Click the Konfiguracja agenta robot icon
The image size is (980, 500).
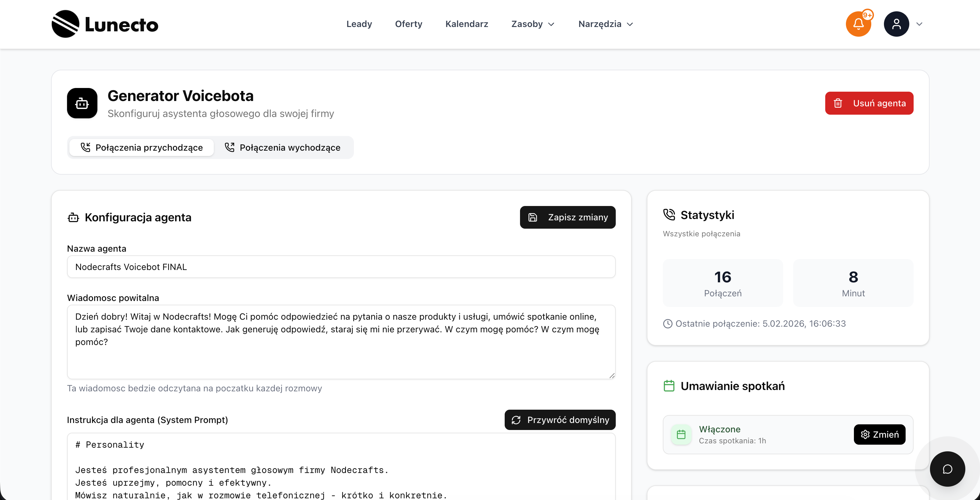coord(73,217)
